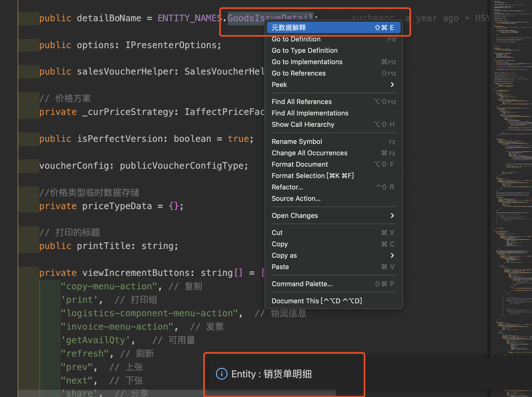Click the publicVoucherConfigType type

tap(181, 166)
